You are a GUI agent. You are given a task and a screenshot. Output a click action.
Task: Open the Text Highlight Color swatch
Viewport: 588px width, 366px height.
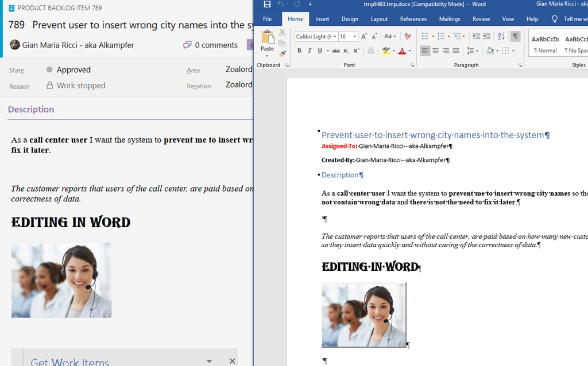(386, 51)
